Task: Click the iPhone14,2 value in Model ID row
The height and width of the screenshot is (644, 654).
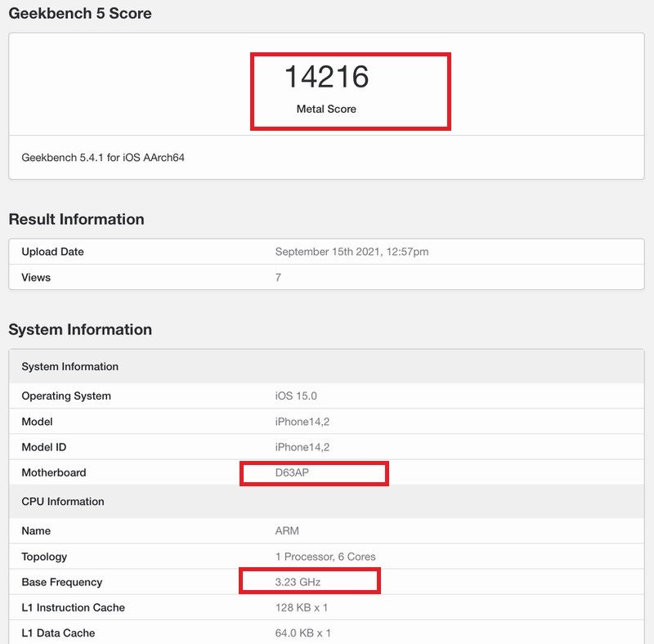Action: pyautogui.click(x=302, y=447)
